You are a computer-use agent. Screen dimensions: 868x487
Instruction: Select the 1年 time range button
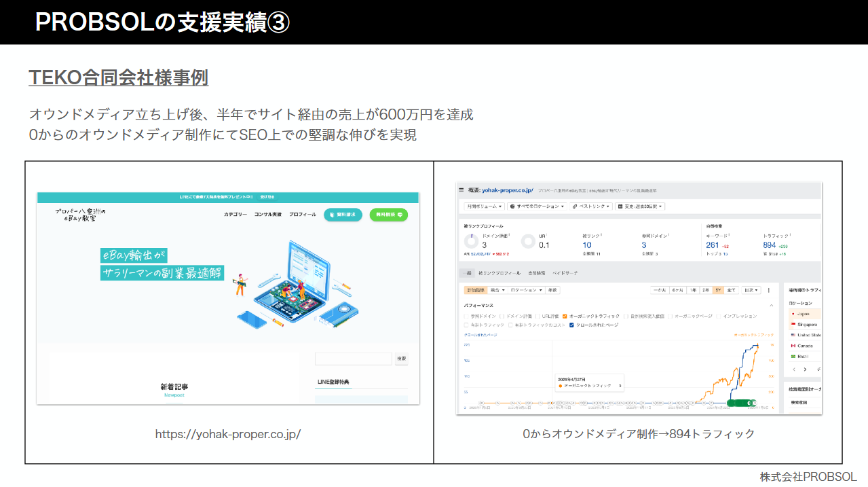click(x=692, y=290)
